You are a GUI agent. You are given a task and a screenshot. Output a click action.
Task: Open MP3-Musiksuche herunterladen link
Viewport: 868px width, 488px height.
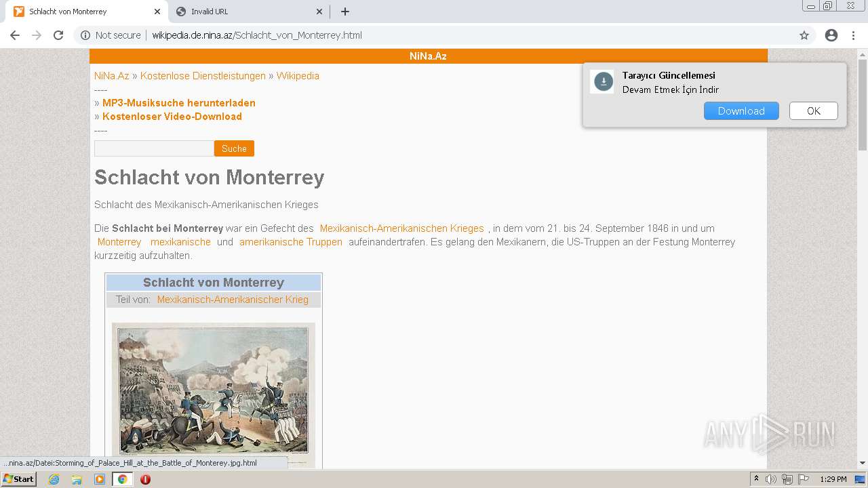pos(179,103)
